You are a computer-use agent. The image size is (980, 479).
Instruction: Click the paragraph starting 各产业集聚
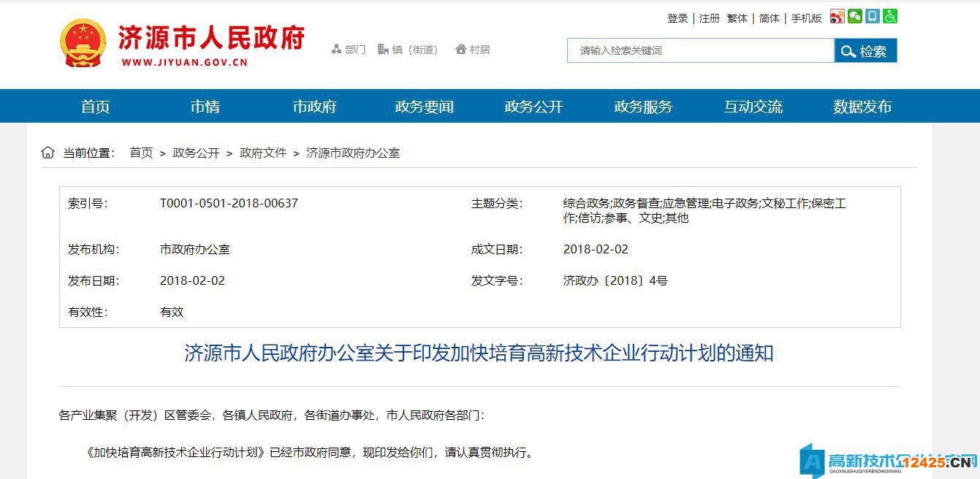(271, 415)
